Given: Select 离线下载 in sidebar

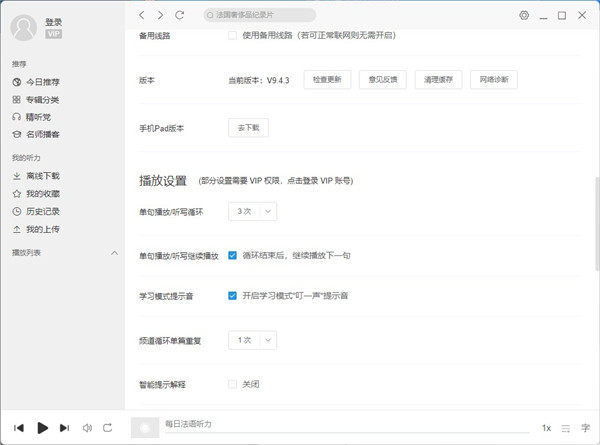Looking at the screenshot, I should pyautogui.click(x=42, y=176).
